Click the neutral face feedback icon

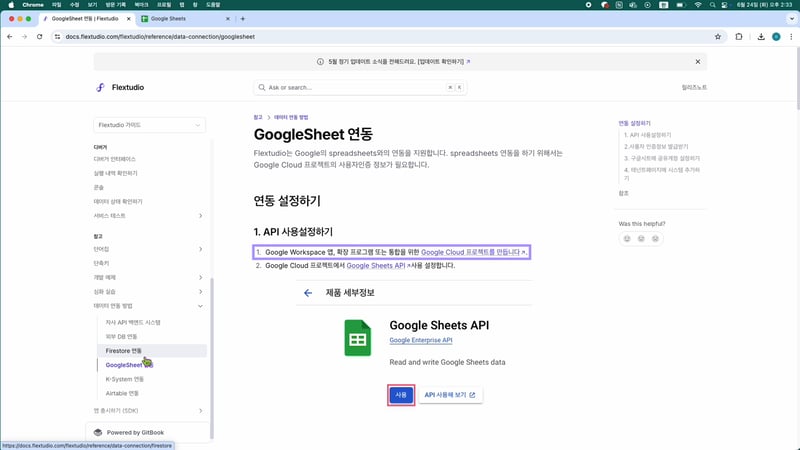pyautogui.click(x=641, y=238)
